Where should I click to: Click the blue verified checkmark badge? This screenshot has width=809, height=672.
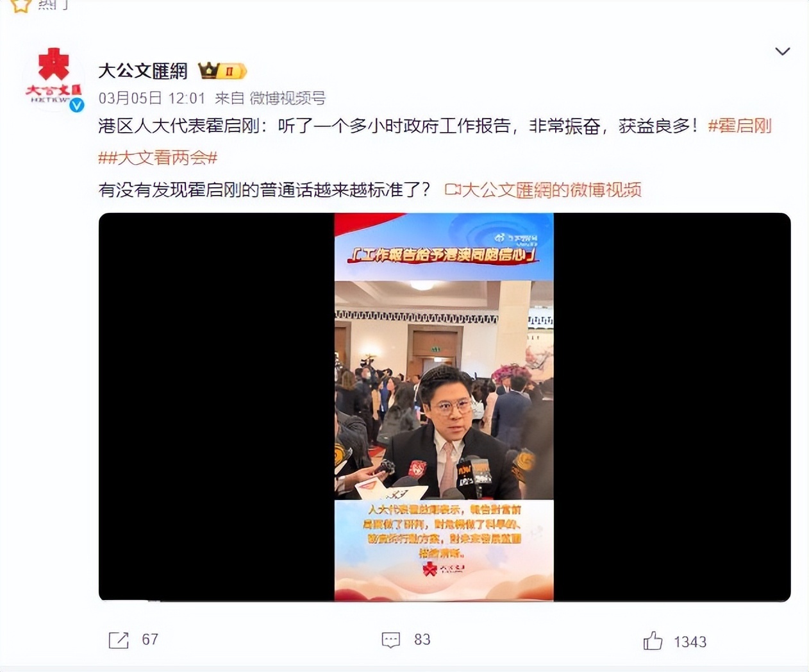pos(77,105)
